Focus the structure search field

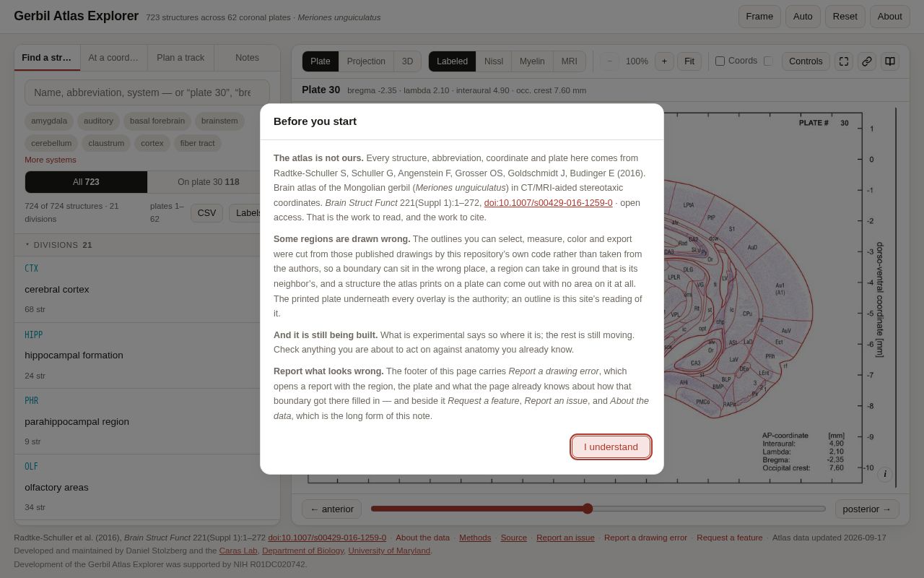[147, 92]
